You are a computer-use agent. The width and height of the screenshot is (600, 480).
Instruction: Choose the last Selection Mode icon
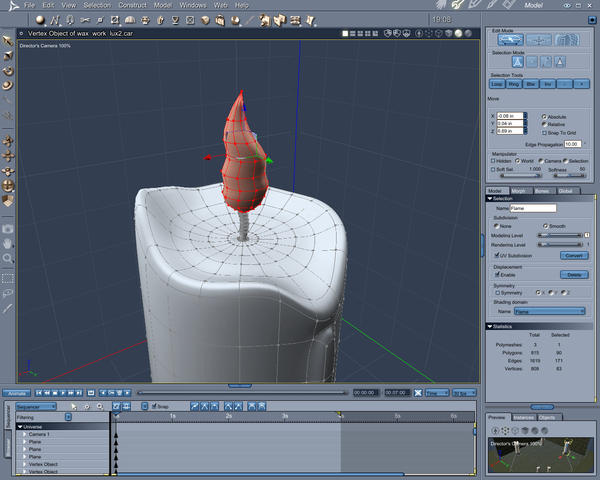coord(560,62)
